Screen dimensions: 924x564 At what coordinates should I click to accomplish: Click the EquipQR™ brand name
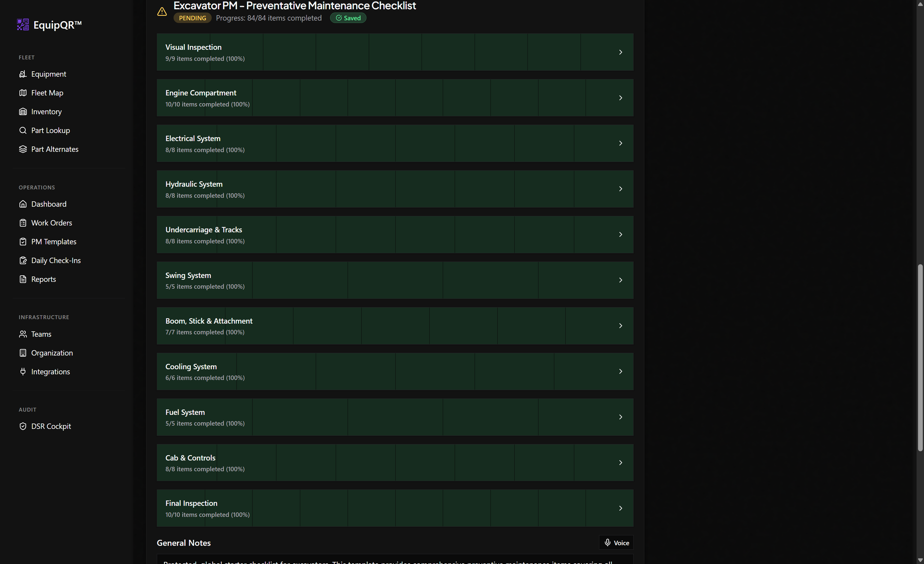(x=58, y=25)
